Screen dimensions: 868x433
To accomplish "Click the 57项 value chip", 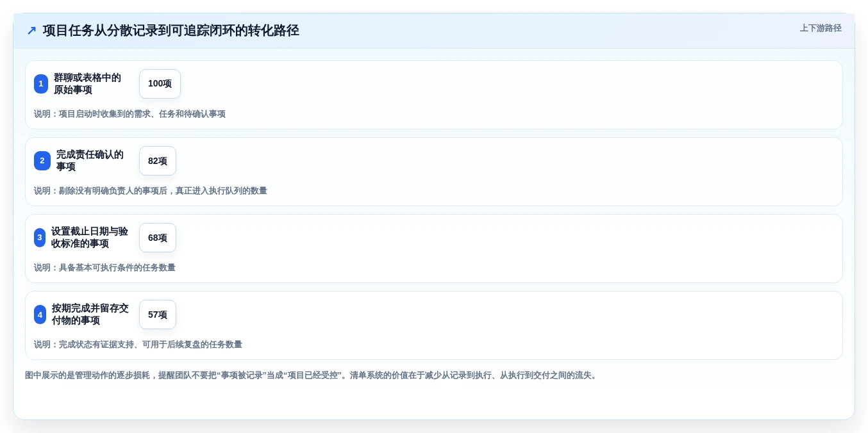I will (x=158, y=315).
